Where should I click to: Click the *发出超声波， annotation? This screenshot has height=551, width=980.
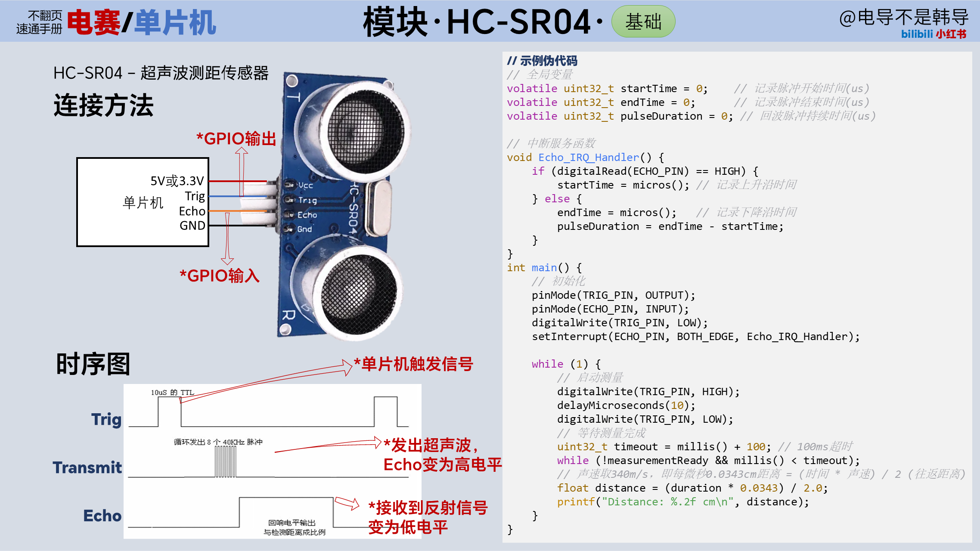[431, 445]
